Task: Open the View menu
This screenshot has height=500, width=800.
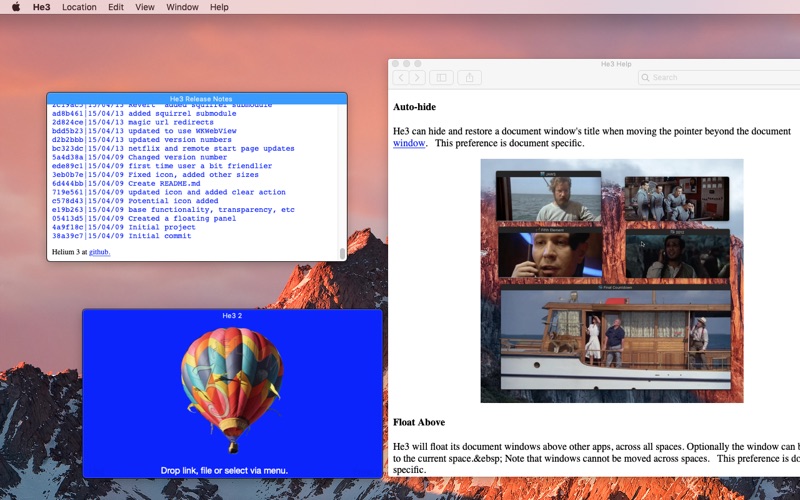Action: (145, 7)
